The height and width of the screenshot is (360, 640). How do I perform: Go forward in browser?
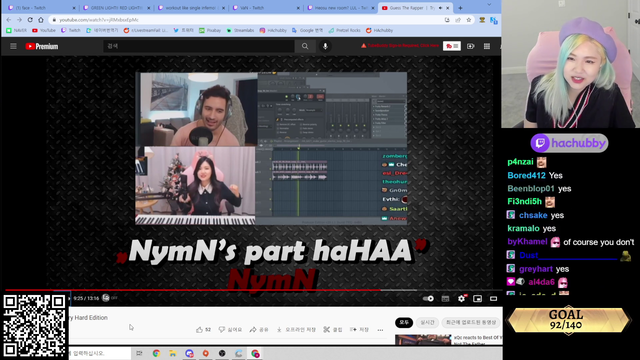[x=19, y=20]
